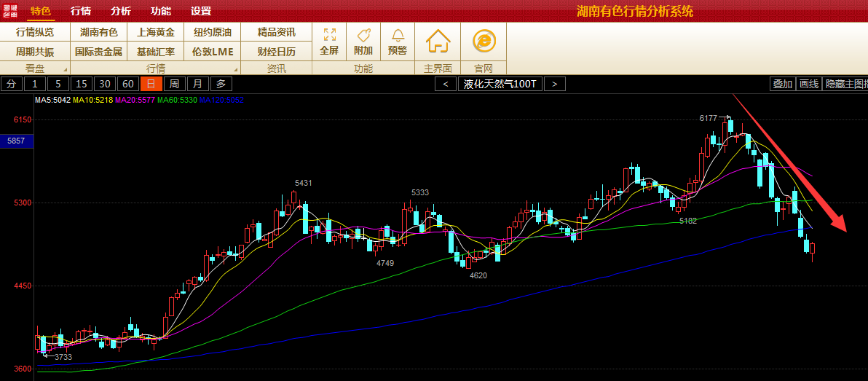This screenshot has width=868, height=381.
Task: Open the 设置 menu tab
Action: [201, 11]
